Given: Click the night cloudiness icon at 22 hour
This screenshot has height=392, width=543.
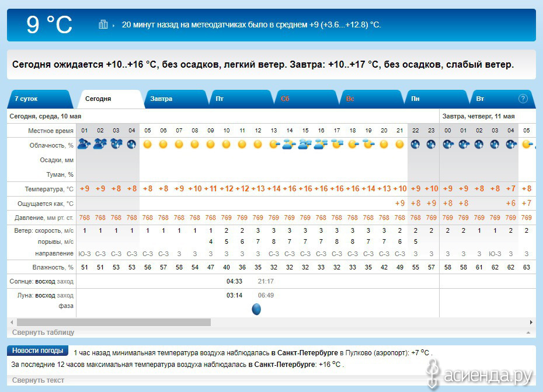Looking at the screenshot, I should point(416,144).
